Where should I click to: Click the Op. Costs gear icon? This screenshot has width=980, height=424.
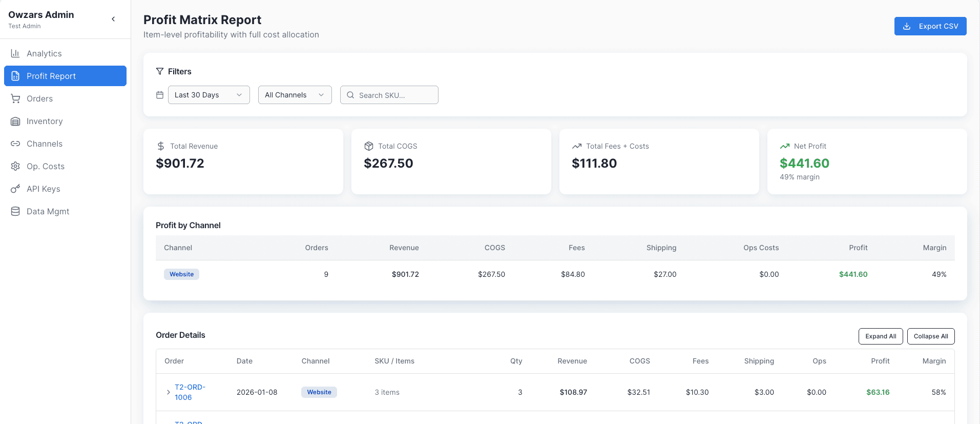[15, 166]
